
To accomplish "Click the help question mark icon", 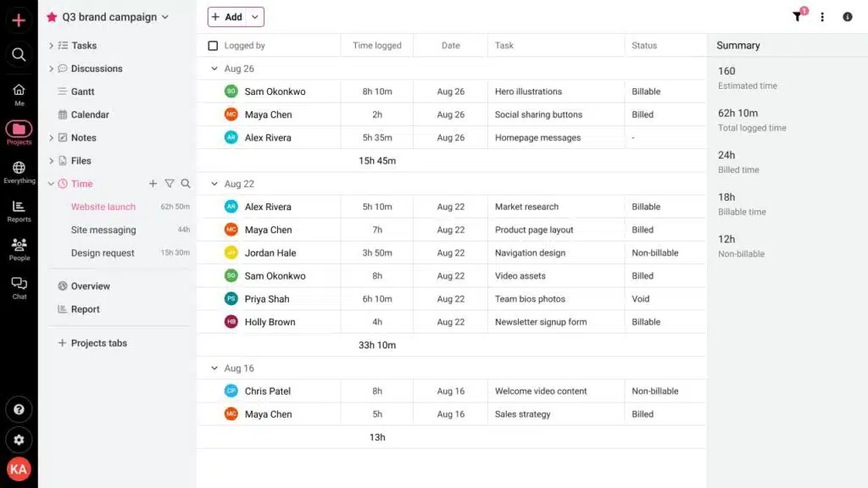I will [19, 409].
